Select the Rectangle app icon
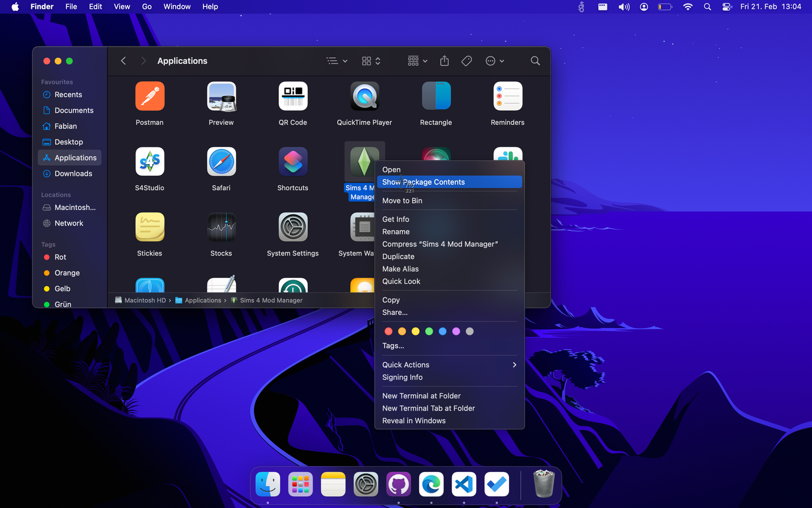The width and height of the screenshot is (812, 508). [436, 96]
